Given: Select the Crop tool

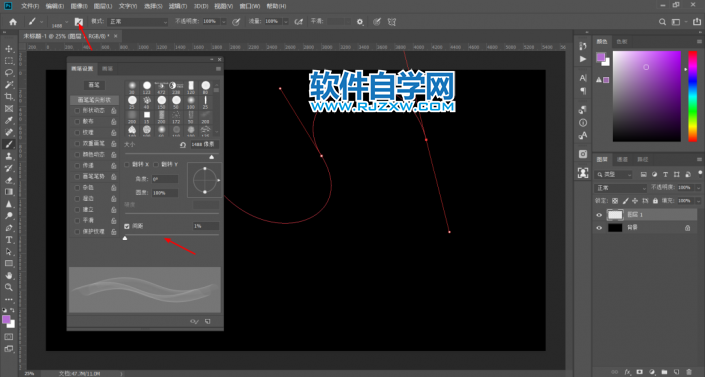Looking at the screenshot, I should (9, 96).
